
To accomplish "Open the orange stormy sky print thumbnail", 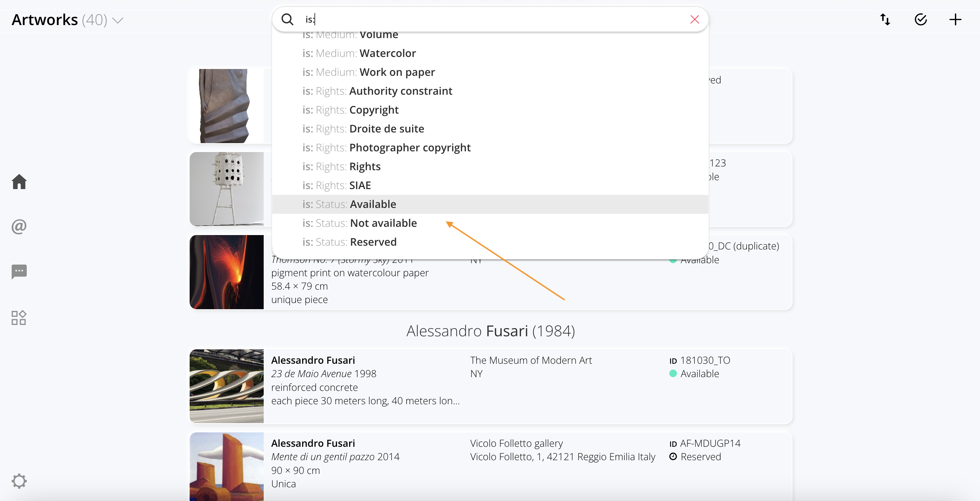I will (227, 272).
